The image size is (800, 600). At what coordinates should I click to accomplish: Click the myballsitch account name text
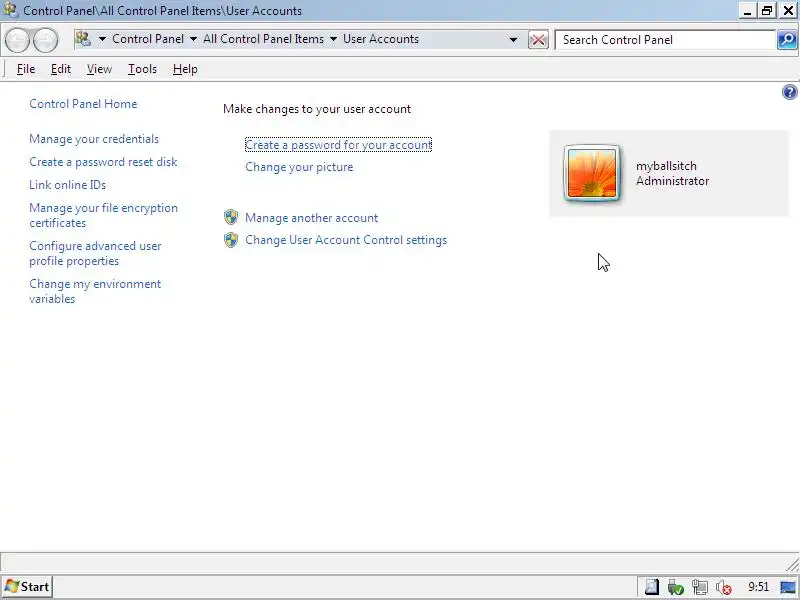666,166
